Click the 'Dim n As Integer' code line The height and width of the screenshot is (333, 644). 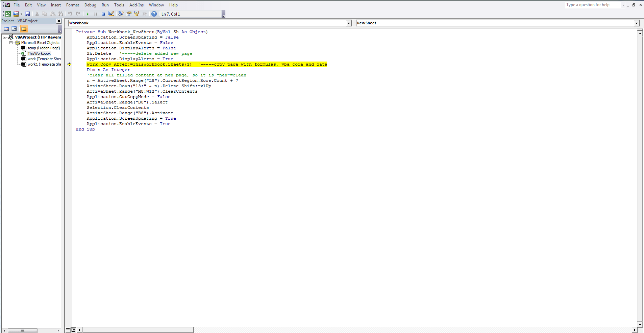point(108,70)
